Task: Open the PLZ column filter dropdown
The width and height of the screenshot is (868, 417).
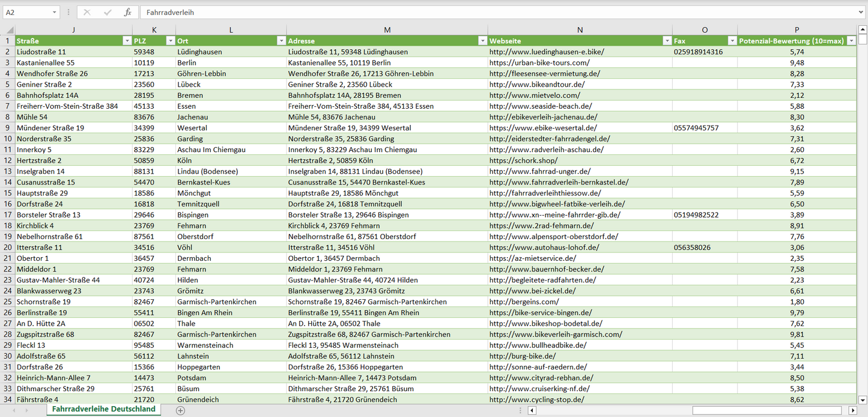Action: coord(169,41)
